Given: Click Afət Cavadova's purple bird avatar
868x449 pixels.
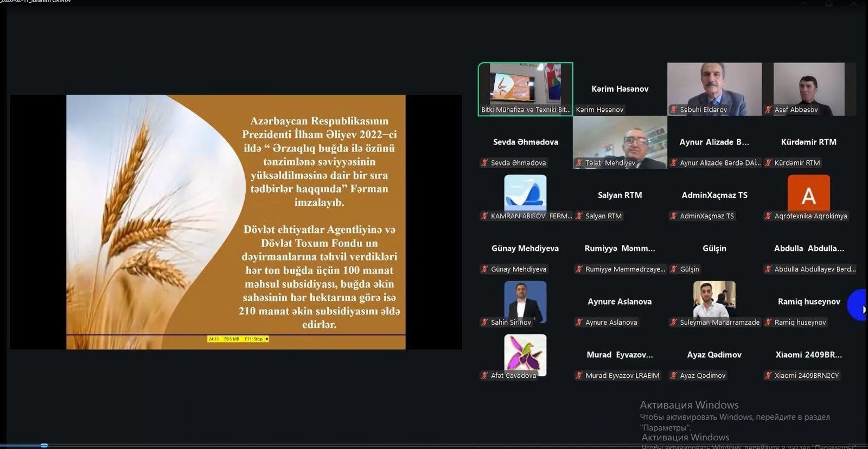Looking at the screenshot, I should 525,353.
